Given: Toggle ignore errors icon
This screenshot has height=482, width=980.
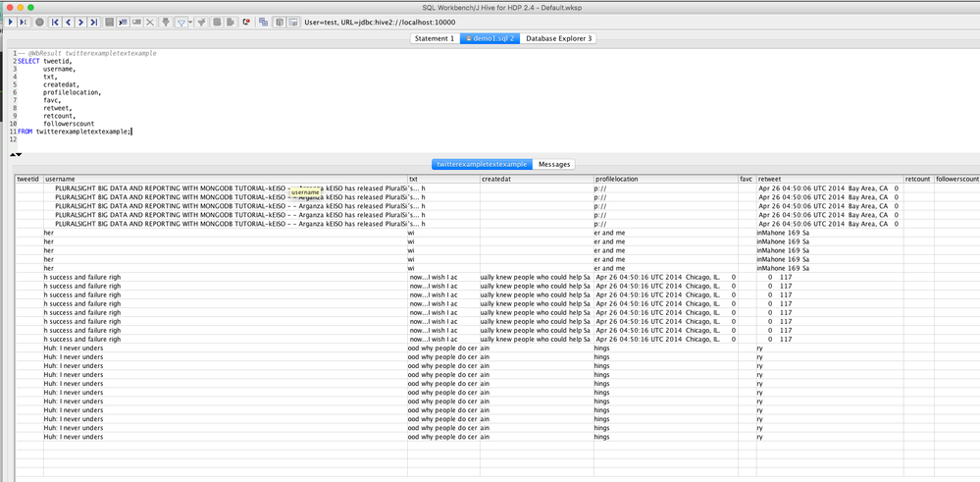Looking at the screenshot, I should 247,22.
